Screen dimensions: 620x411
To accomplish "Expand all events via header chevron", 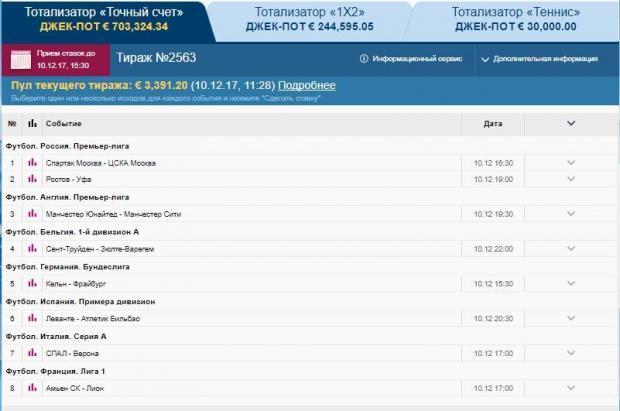I will click(571, 123).
